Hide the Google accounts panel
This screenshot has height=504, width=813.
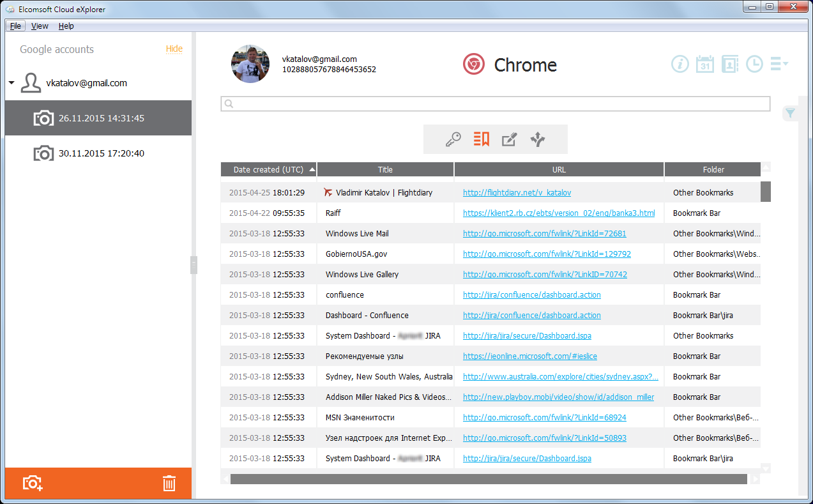pos(174,49)
